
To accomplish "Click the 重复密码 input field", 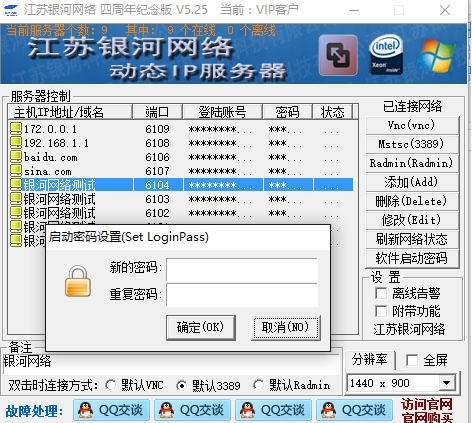I will [242, 295].
